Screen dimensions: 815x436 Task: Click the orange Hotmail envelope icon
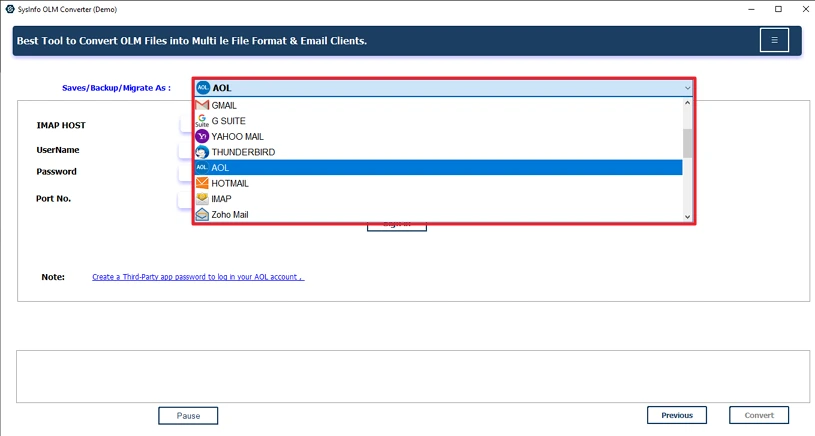(x=202, y=183)
